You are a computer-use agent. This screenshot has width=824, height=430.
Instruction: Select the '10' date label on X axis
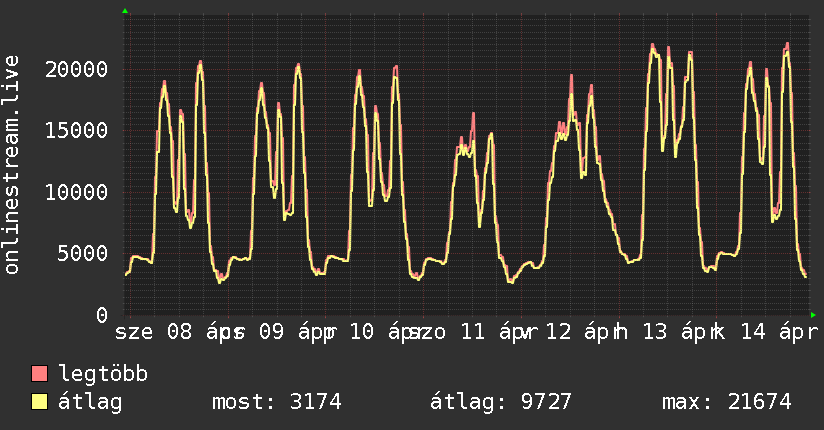(x=363, y=332)
